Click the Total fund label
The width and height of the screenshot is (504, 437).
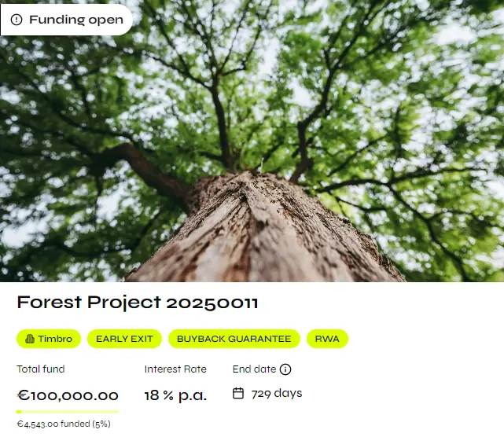click(41, 369)
